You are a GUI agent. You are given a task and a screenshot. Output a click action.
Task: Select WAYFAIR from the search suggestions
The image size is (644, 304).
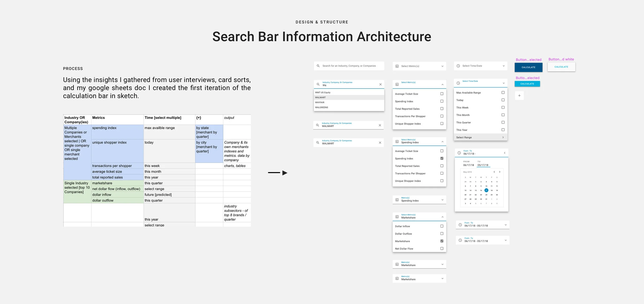[320, 102]
